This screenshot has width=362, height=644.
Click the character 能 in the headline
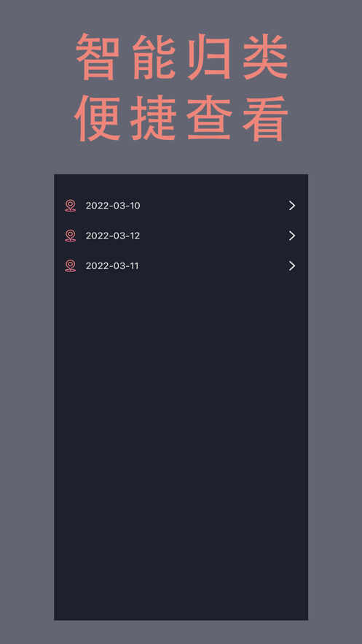pyautogui.click(x=154, y=57)
